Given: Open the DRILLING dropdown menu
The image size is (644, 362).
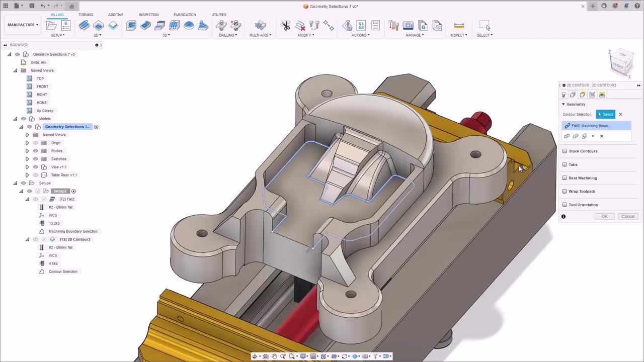Looking at the screenshot, I should point(228,35).
